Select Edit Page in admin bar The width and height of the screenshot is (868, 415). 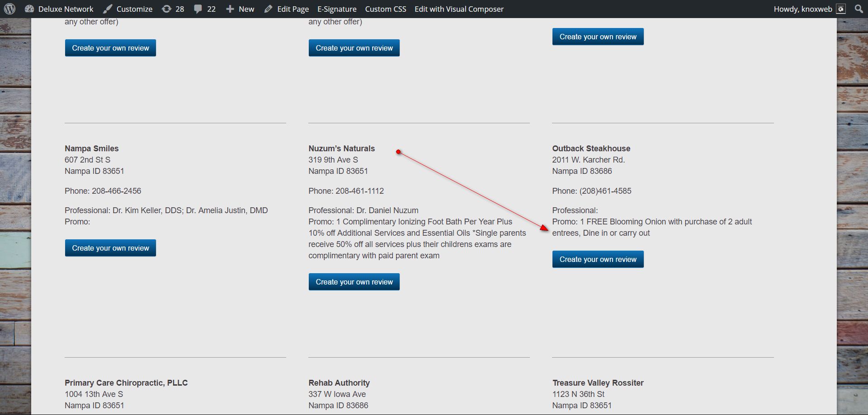click(x=293, y=9)
